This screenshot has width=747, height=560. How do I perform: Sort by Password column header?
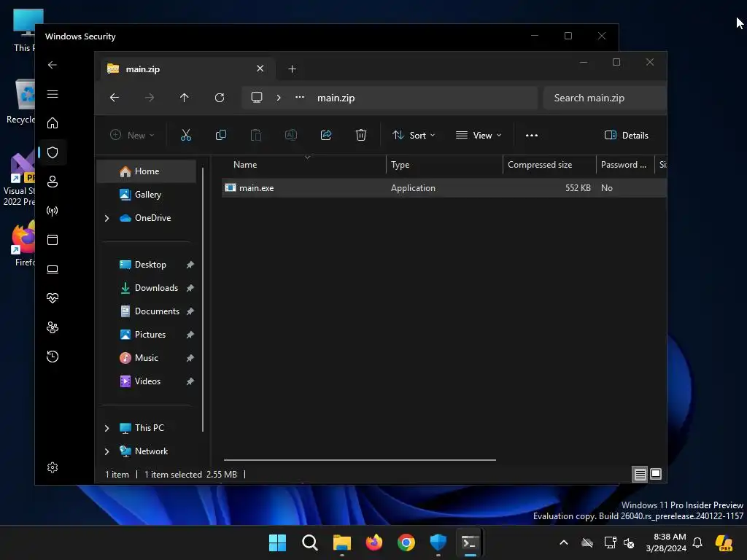pyautogui.click(x=625, y=165)
